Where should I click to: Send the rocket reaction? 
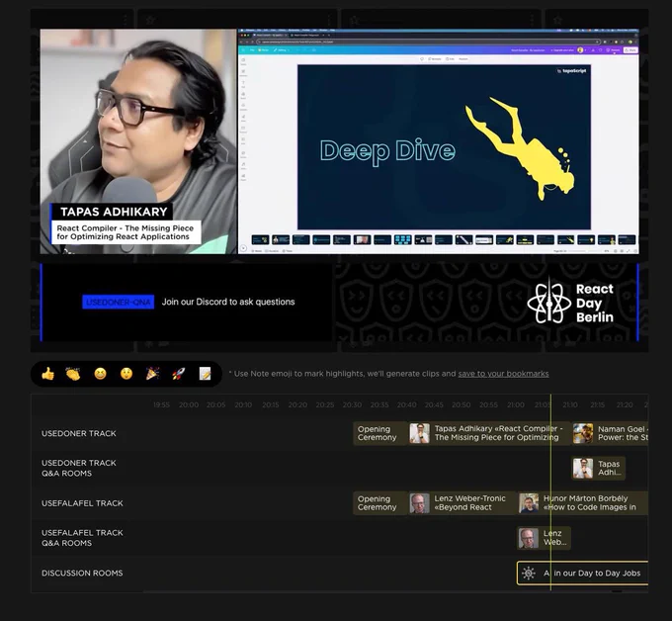point(179,374)
